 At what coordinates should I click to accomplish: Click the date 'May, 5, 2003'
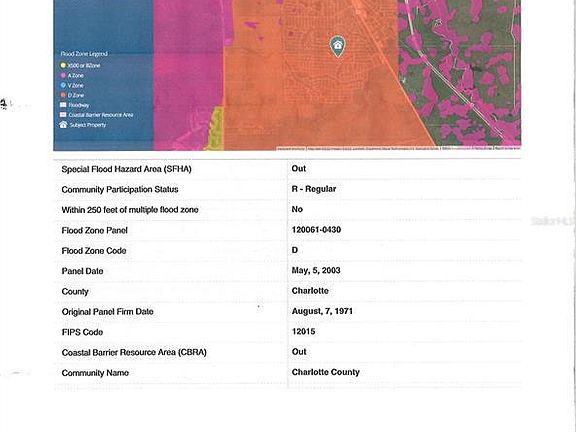coord(316,271)
